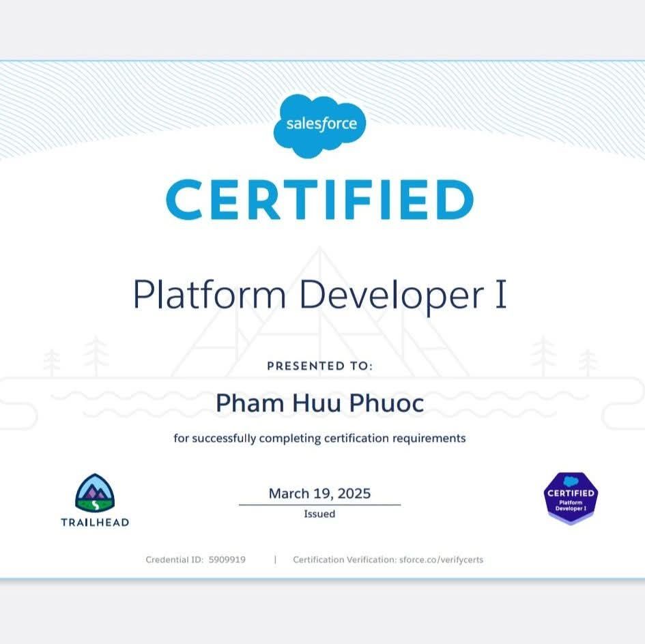Click the successfully completing certification requirements text
This screenshot has height=644, width=645.
point(319,438)
